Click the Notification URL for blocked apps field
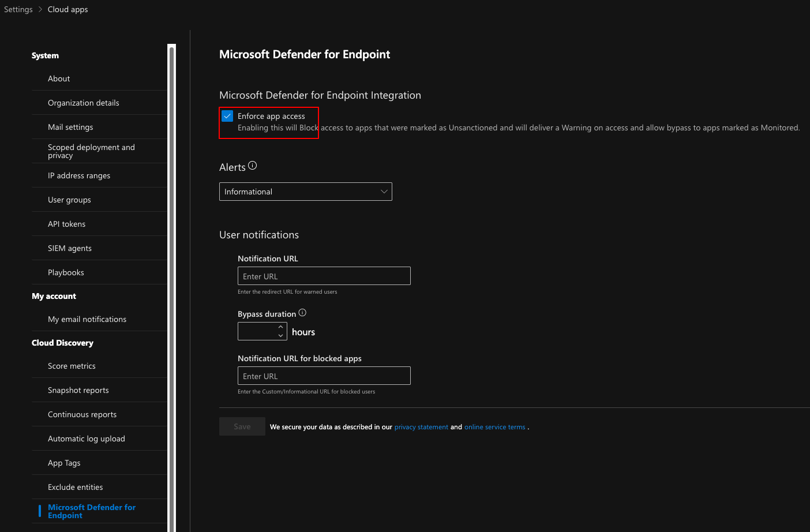This screenshot has width=810, height=532. coord(324,376)
